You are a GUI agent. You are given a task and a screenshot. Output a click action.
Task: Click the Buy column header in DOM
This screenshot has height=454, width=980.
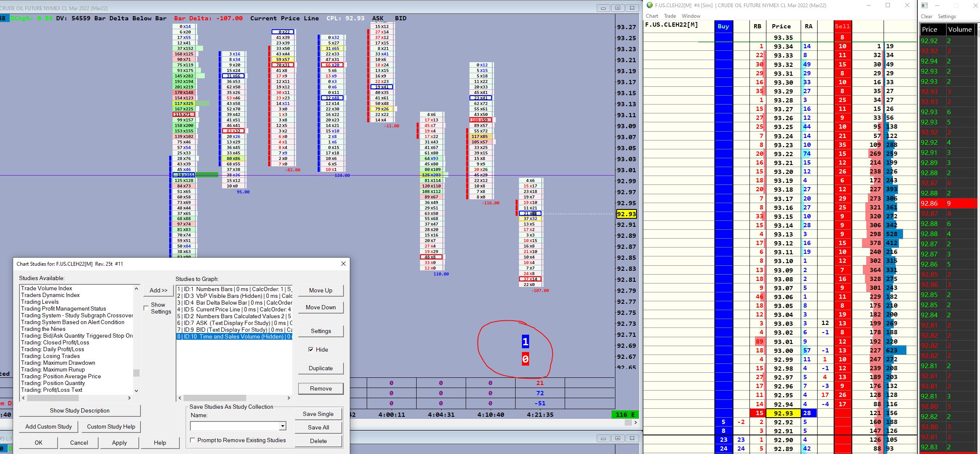pos(723,26)
